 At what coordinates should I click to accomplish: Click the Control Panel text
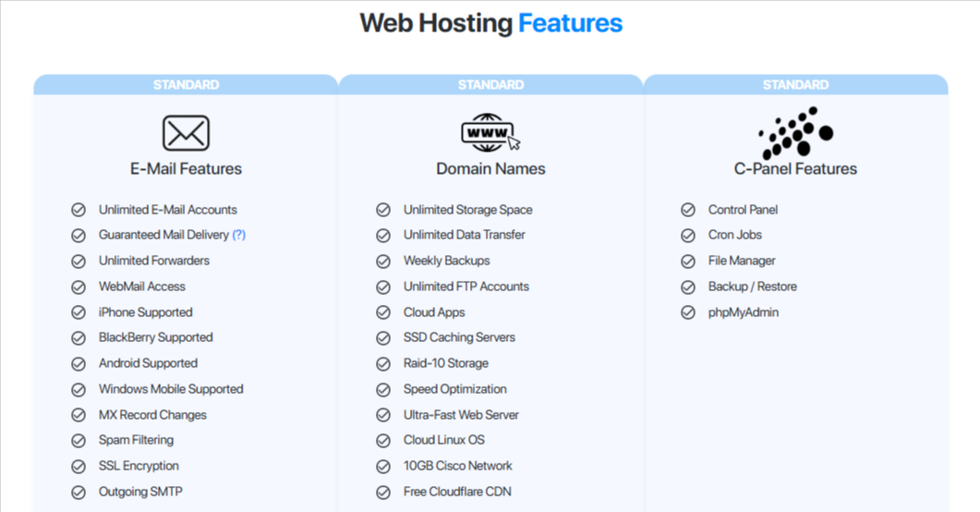(744, 210)
